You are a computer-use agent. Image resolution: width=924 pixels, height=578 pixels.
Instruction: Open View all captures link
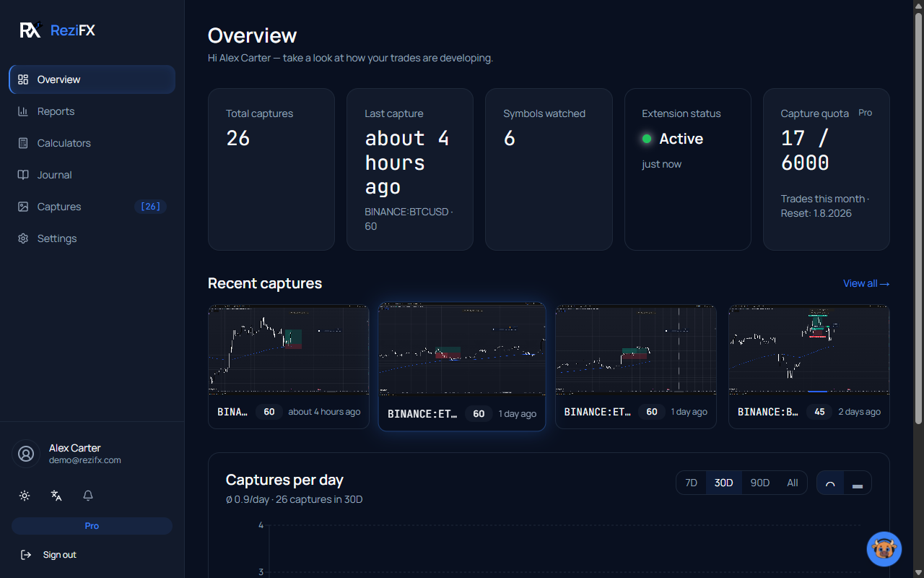(866, 283)
